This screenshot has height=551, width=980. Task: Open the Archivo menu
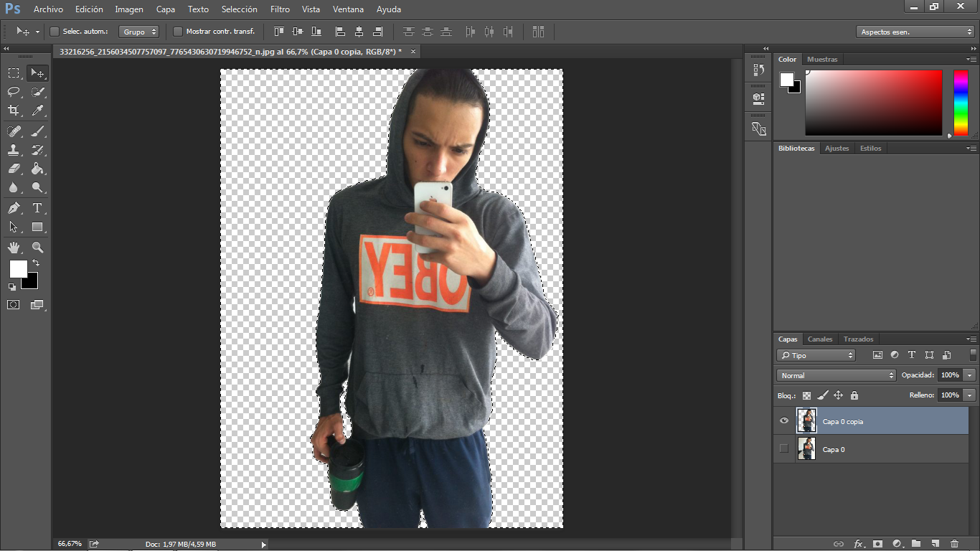pos(48,9)
